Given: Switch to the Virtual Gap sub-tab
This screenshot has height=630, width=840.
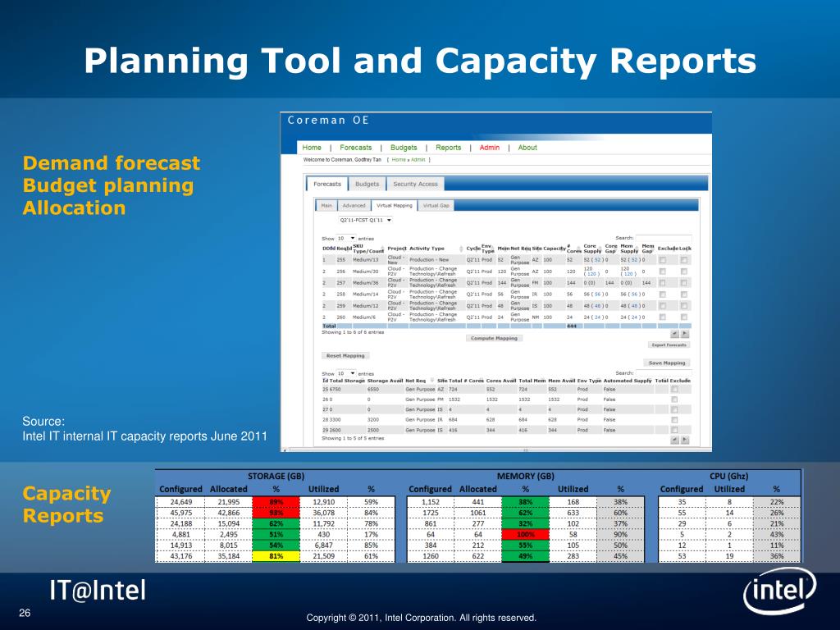Looking at the screenshot, I should [436, 205].
